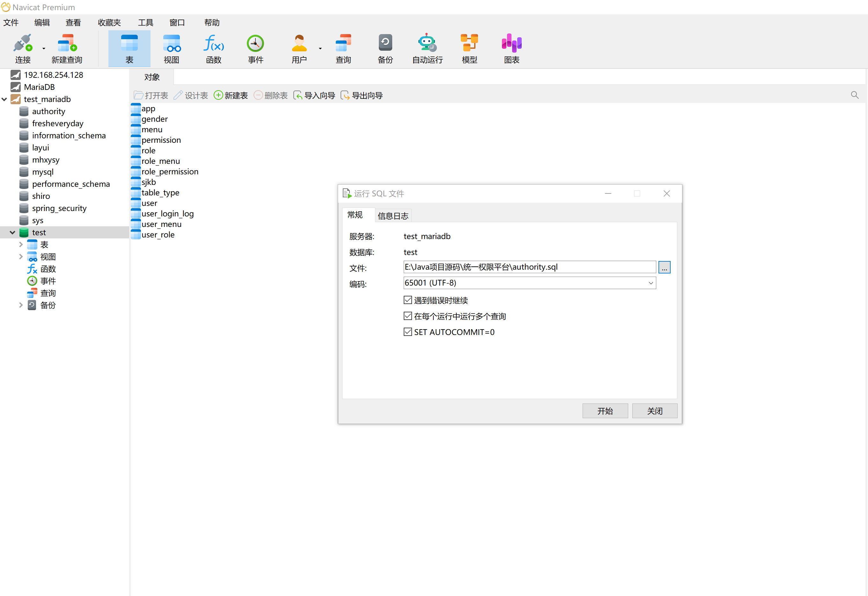This screenshot has height=596, width=868.
Task: Open the encoding 65001 (UTF-8) dropdown
Action: (x=529, y=283)
